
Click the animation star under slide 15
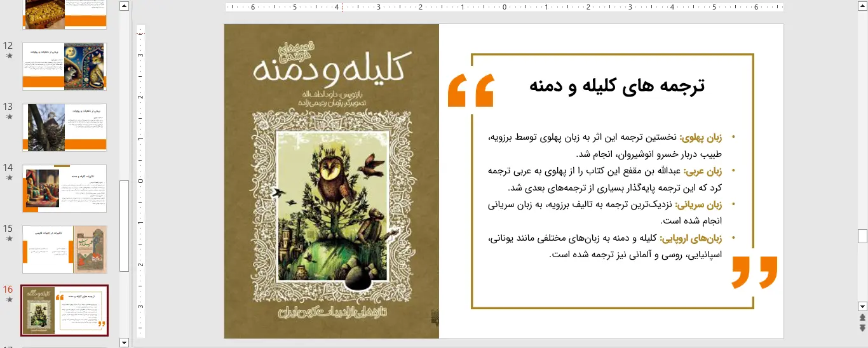(x=9, y=239)
